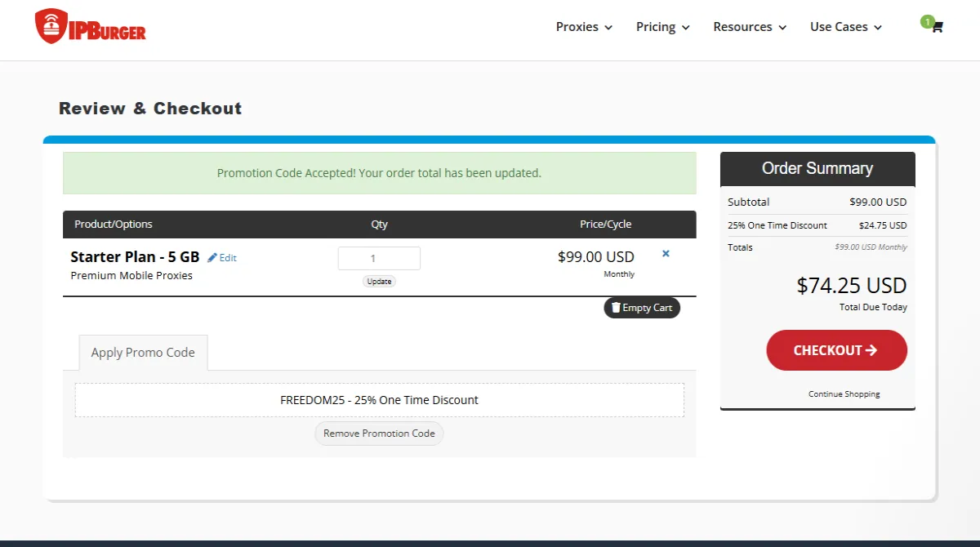980x547 pixels.
Task: Focus the quantity input field
Action: coord(379,258)
